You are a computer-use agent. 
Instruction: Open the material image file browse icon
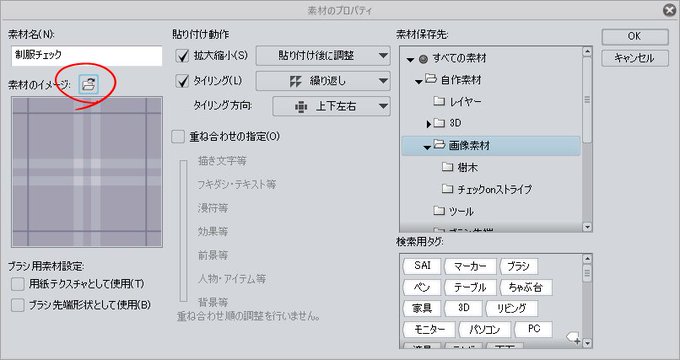[x=89, y=84]
